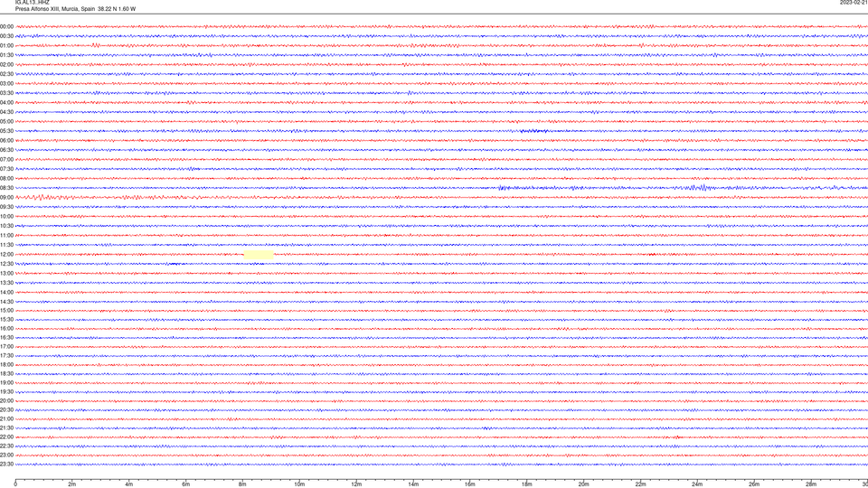868x488 pixels.
Task: Click the 14m tick label on time axis
Action: coord(413,484)
